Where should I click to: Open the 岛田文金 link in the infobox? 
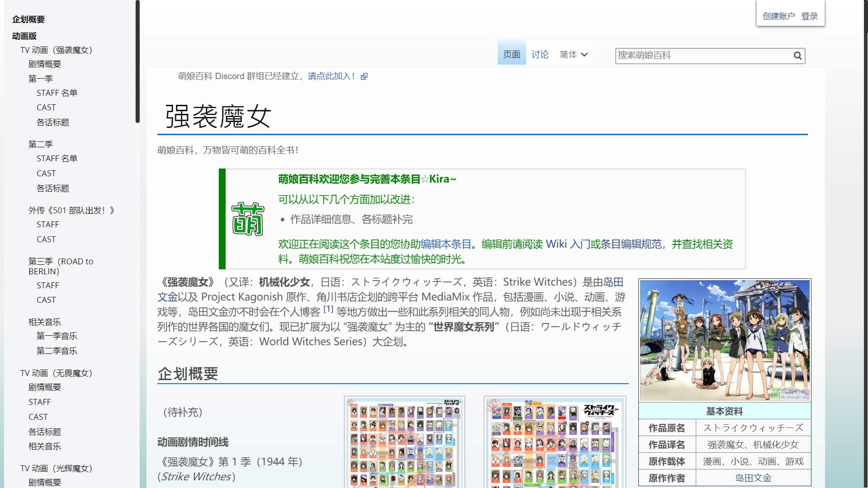[753, 478]
